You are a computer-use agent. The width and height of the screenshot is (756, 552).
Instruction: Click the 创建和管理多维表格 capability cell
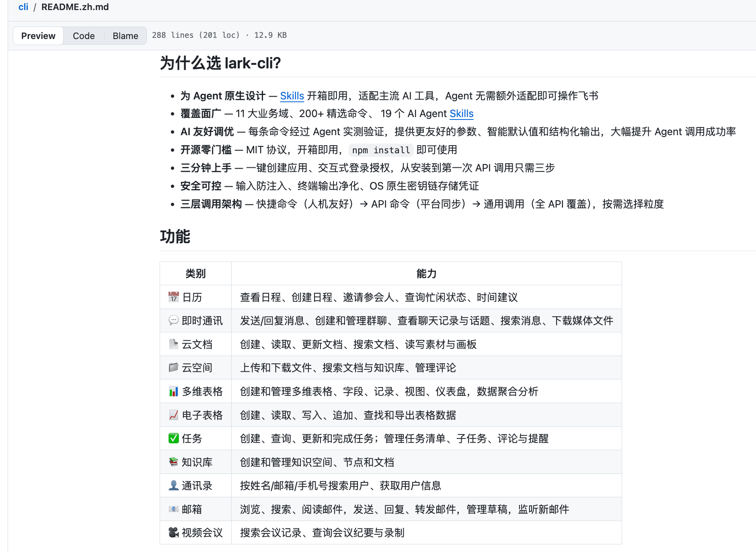427,391
